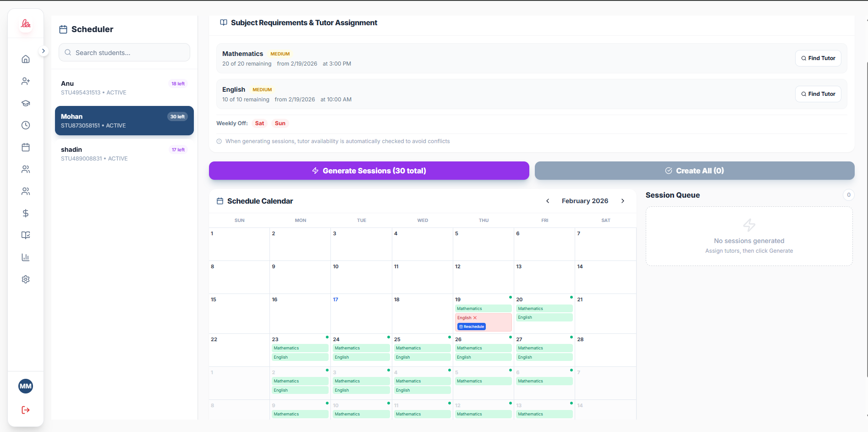
Task: Click the add student icon in the sidebar
Action: point(26,81)
